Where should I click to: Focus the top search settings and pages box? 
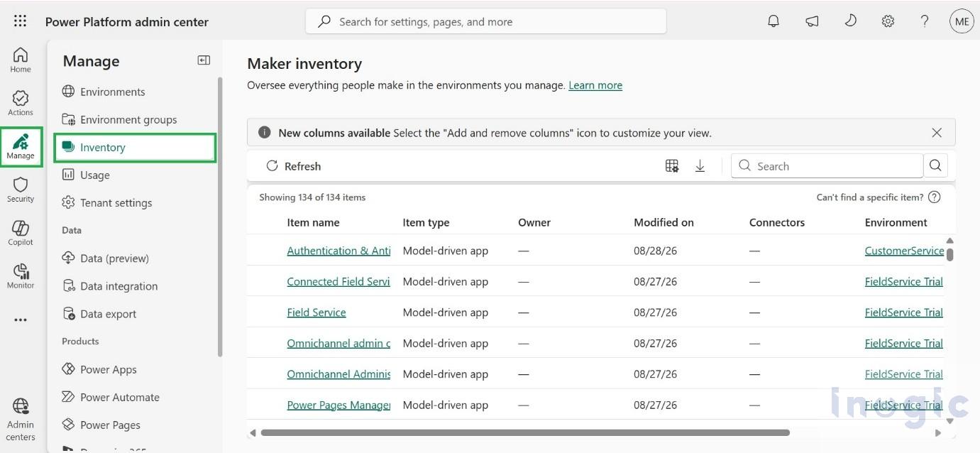[486, 21]
